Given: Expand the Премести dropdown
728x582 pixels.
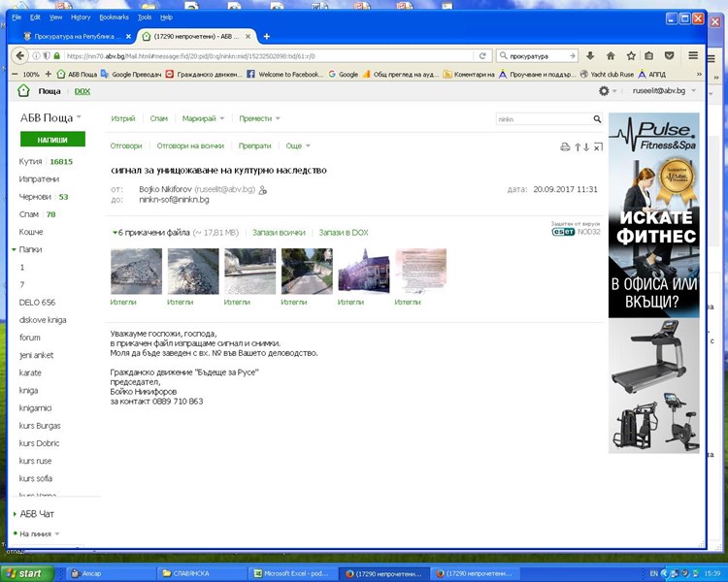Looking at the screenshot, I should pyautogui.click(x=259, y=118).
